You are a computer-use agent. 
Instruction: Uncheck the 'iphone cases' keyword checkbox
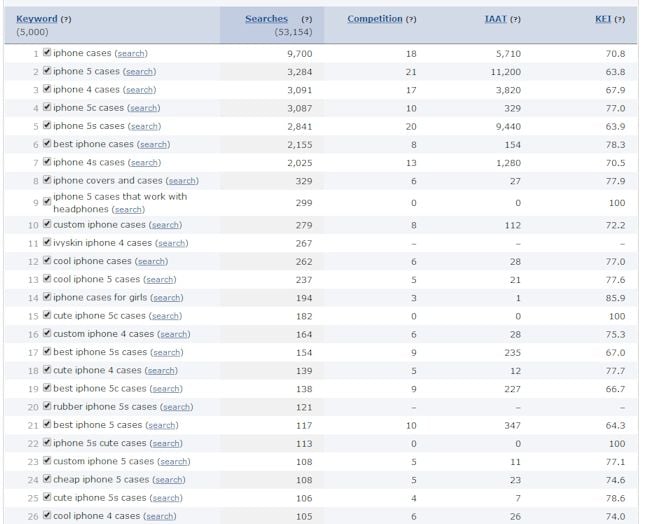coord(47,53)
